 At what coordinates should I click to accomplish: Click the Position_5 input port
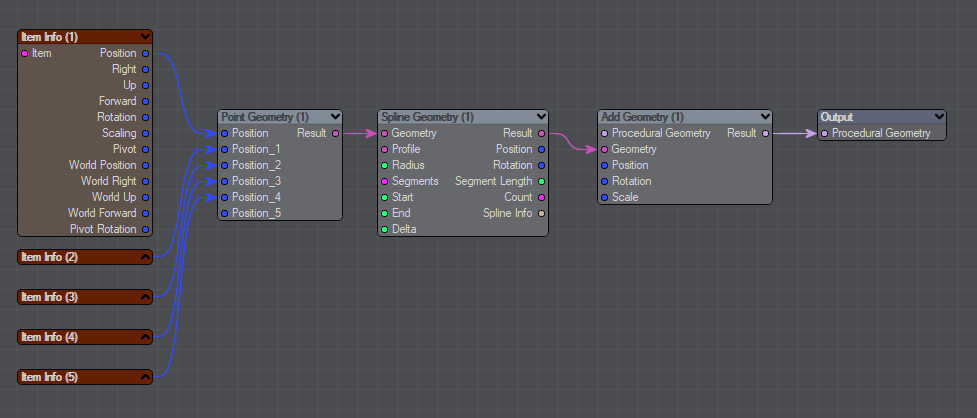pyautogui.click(x=225, y=213)
